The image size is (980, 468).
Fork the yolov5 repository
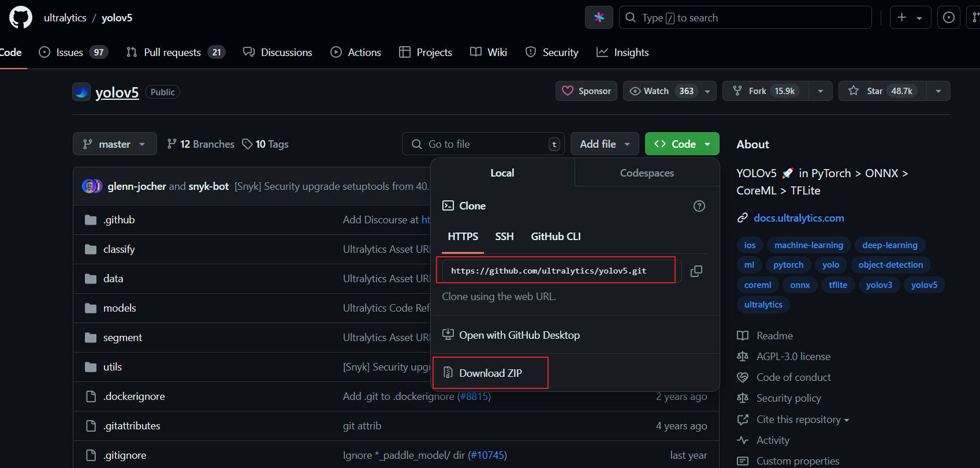[766, 91]
